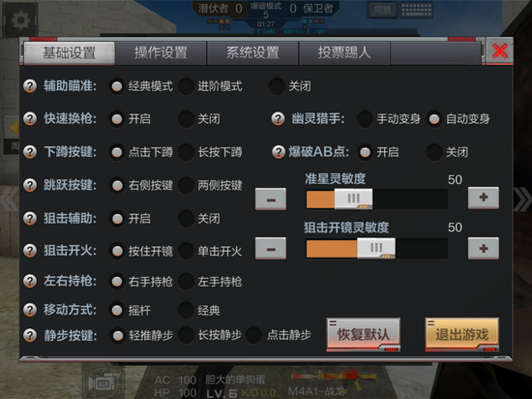Screen dimensions: 532x399
Task: Select 进阶模式 for aim assist
Action: [186, 86]
